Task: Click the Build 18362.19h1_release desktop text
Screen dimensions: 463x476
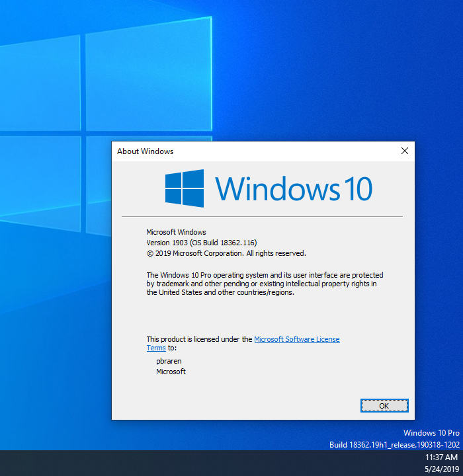Action: 394,445
